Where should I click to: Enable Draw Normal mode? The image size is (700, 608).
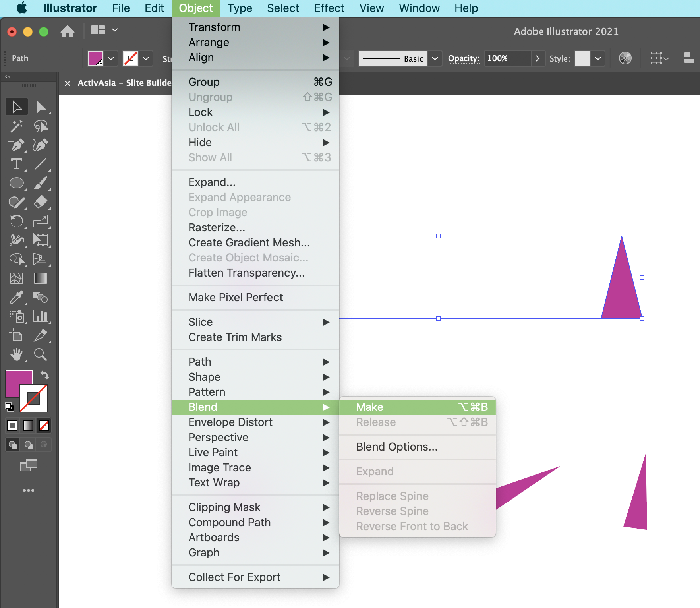point(13,445)
